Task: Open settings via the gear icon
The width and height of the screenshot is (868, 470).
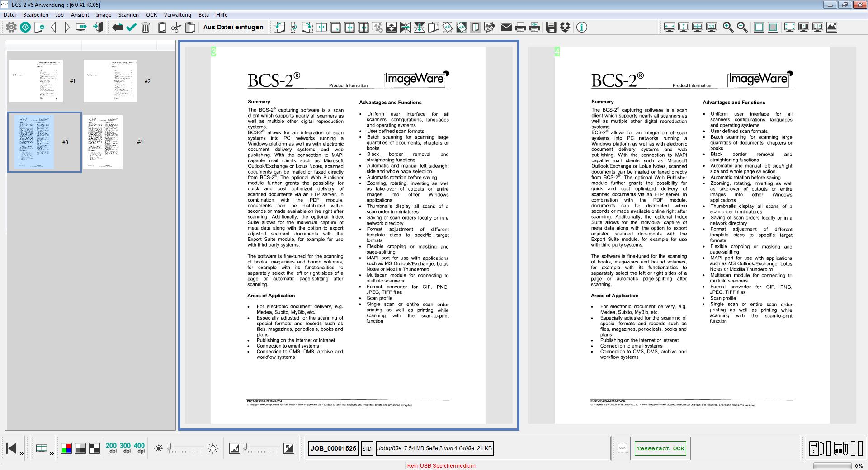Action: tap(11, 27)
